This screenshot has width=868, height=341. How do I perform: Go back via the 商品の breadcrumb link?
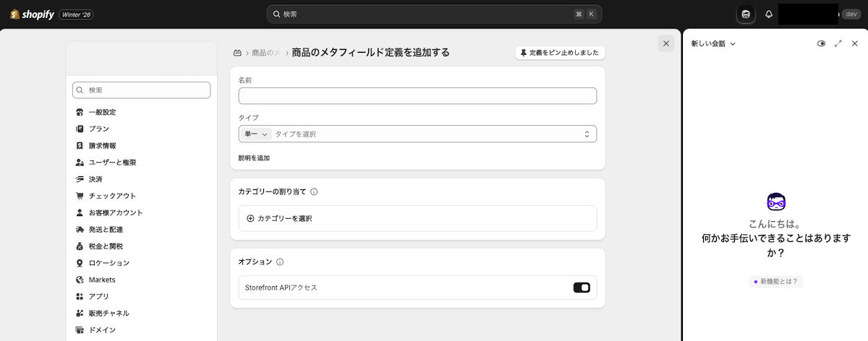(266, 53)
